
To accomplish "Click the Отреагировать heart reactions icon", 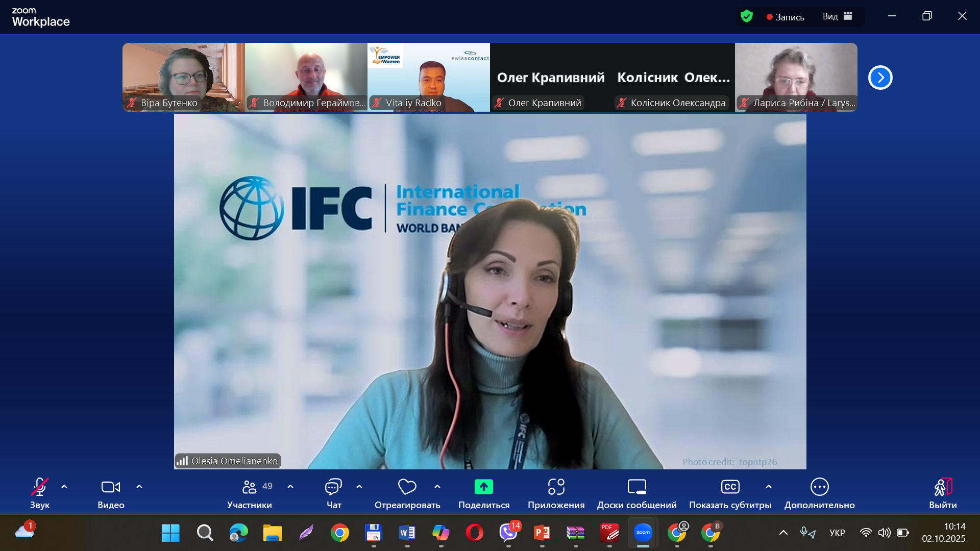I will coord(407,487).
